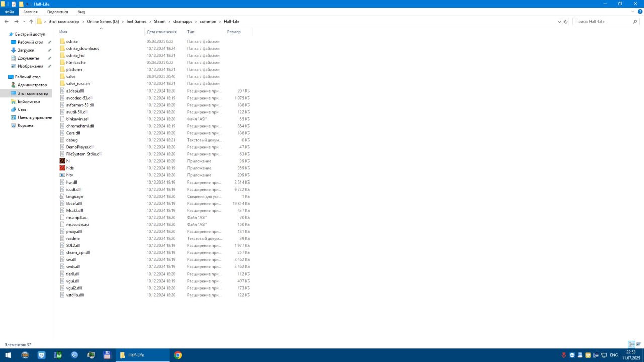The height and width of the screenshot is (362, 644).
Task: Select steam_api.dll in the list
Action: pyautogui.click(x=78, y=252)
